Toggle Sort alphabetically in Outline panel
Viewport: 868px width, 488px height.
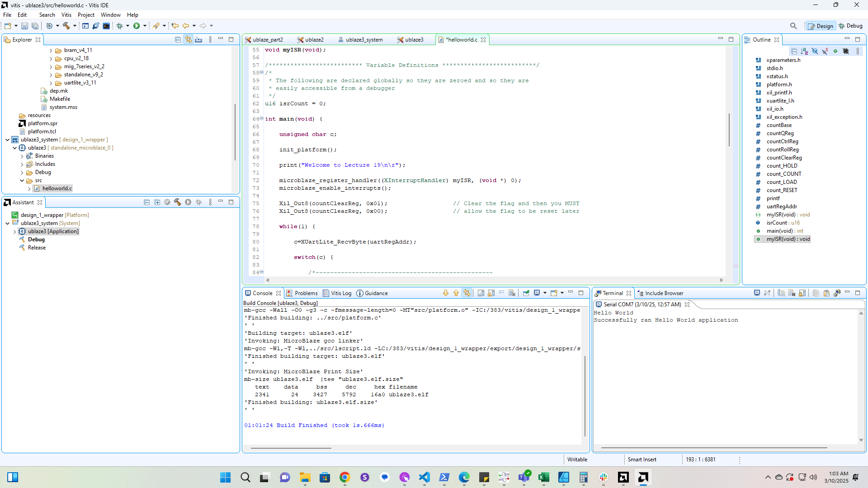point(804,51)
